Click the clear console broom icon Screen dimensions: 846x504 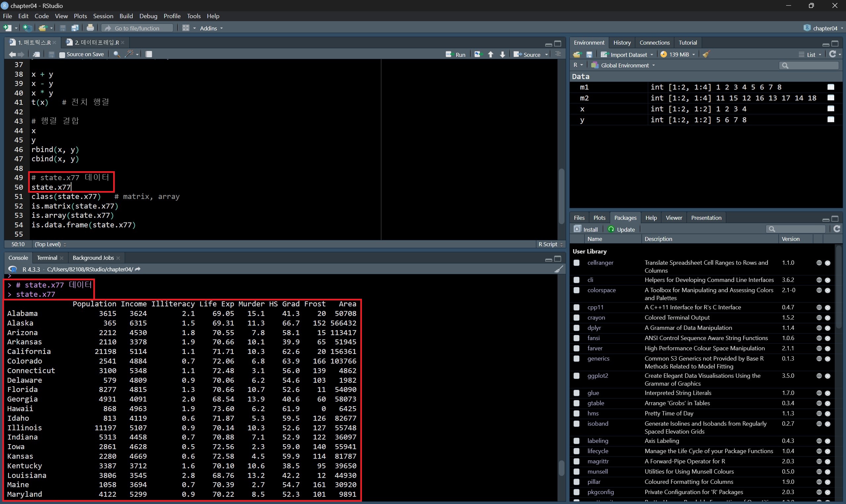[x=558, y=269]
